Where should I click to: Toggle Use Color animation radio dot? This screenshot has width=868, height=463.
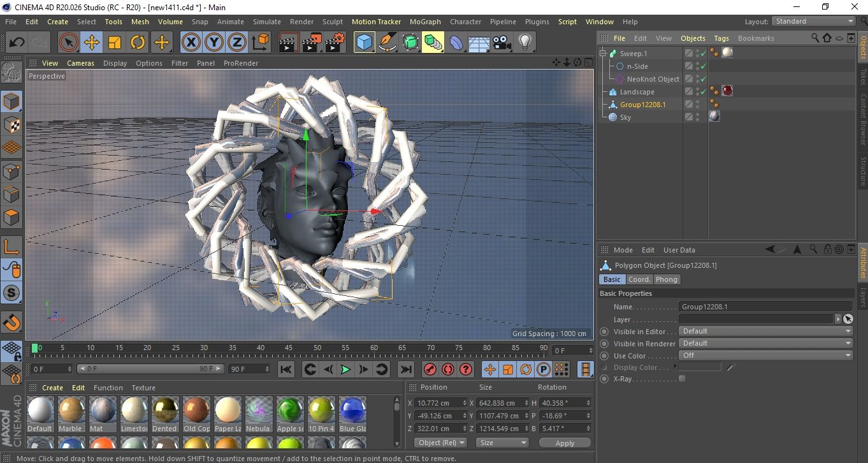click(x=604, y=356)
